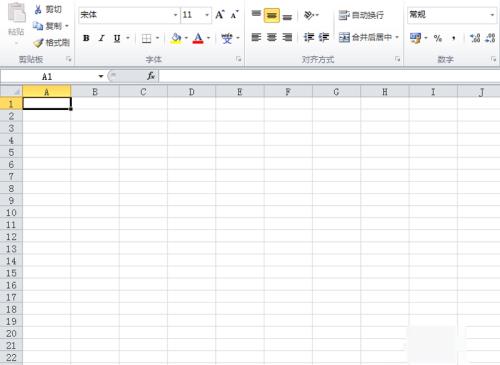This screenshot has height=365, width=500.
Task: Open the phonetic guide dropdown arrow
Action: (238, 38)
